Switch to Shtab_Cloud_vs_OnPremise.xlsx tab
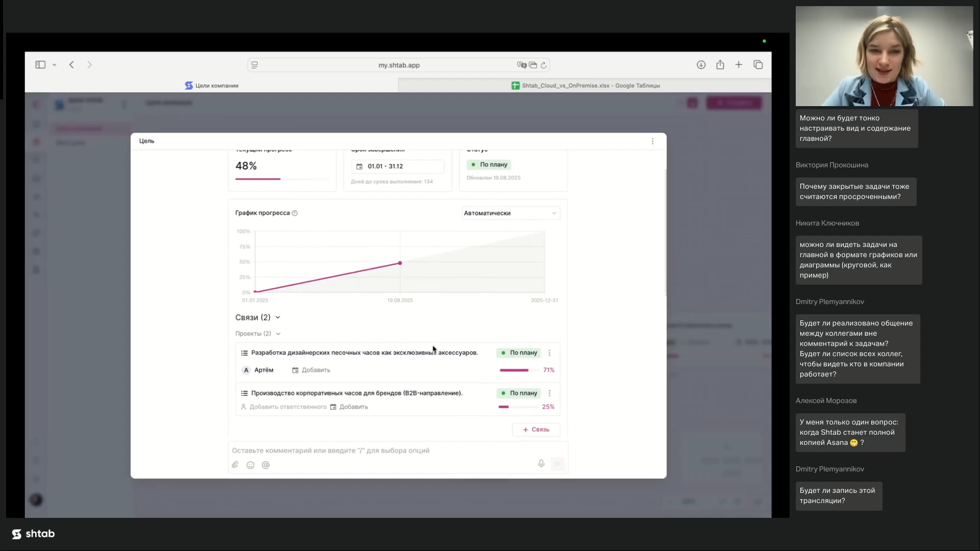Viewport: 980px width, 551px height. coord(585,86)
